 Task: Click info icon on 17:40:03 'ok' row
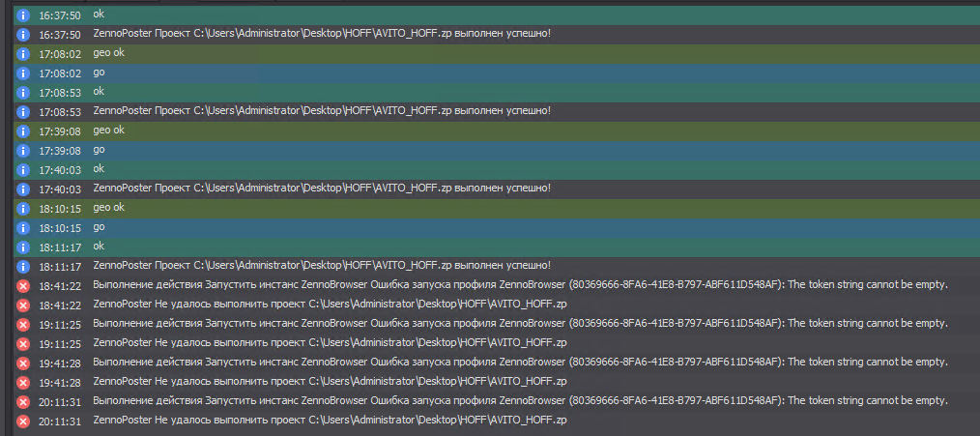(23, 170)
